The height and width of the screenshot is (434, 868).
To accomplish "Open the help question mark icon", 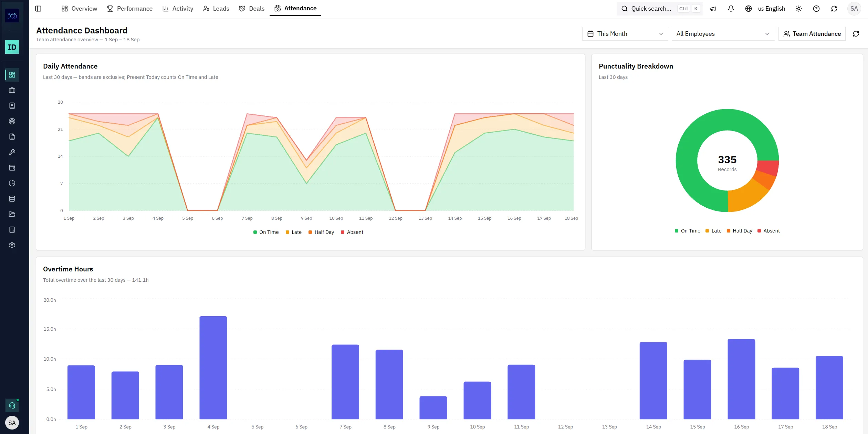I will (x=816, y=9).
